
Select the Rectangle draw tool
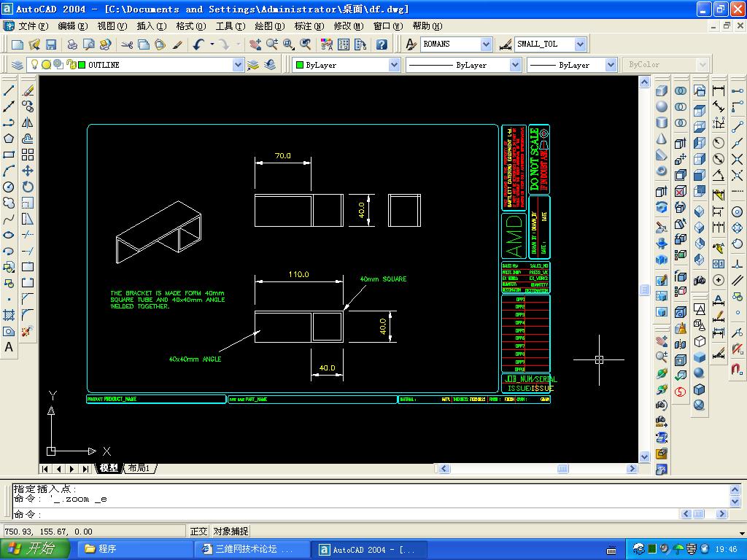9,155
